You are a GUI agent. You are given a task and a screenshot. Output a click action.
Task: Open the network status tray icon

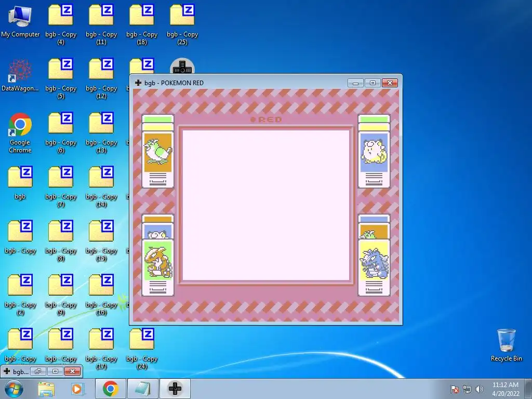click(x=467, y=389)
